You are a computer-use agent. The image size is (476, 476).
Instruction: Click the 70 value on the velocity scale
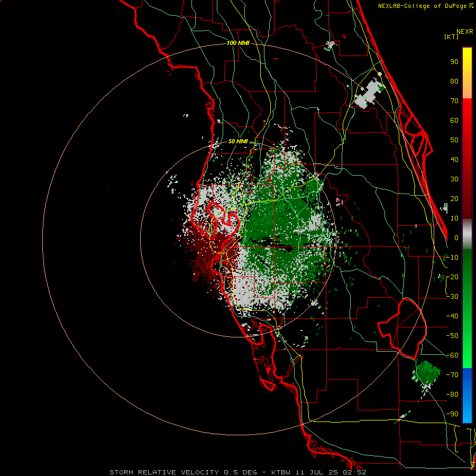454,101
